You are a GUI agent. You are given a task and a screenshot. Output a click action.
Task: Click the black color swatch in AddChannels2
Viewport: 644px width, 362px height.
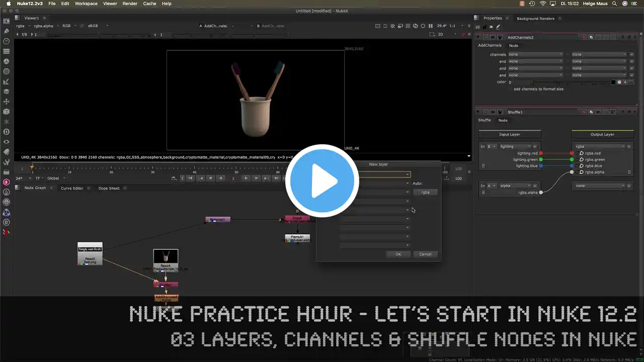pyautogui.click(x=613, y=82)
